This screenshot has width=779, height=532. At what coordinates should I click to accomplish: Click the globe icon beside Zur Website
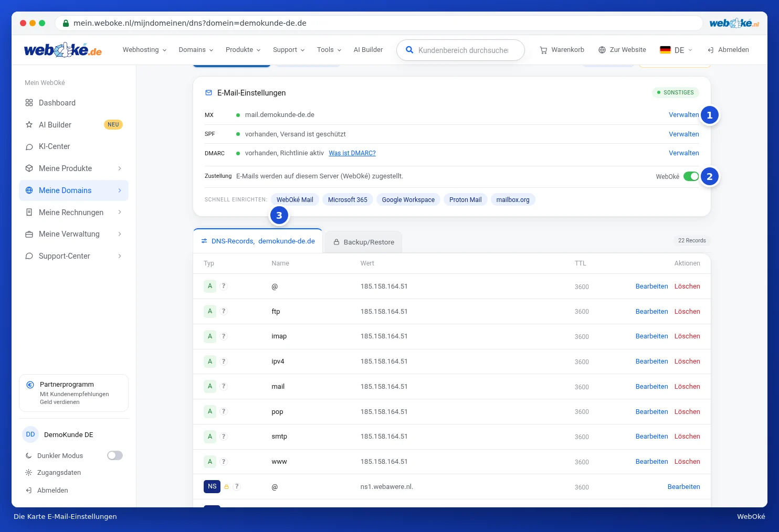coord(602,50)
